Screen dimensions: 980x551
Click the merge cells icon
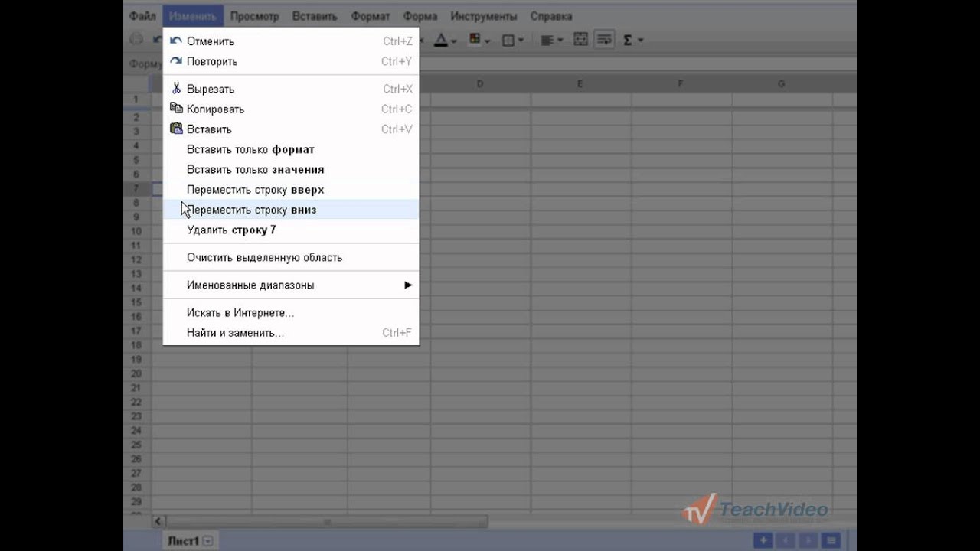click(x=580, y=39)
